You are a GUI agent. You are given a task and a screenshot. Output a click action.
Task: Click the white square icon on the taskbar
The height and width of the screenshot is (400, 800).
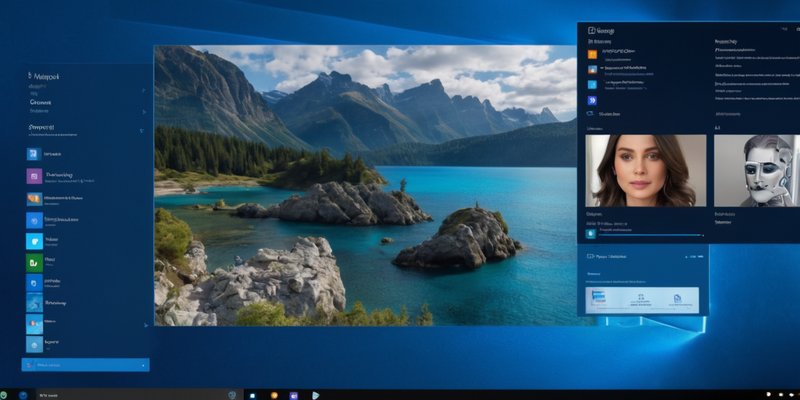[253, 395]
